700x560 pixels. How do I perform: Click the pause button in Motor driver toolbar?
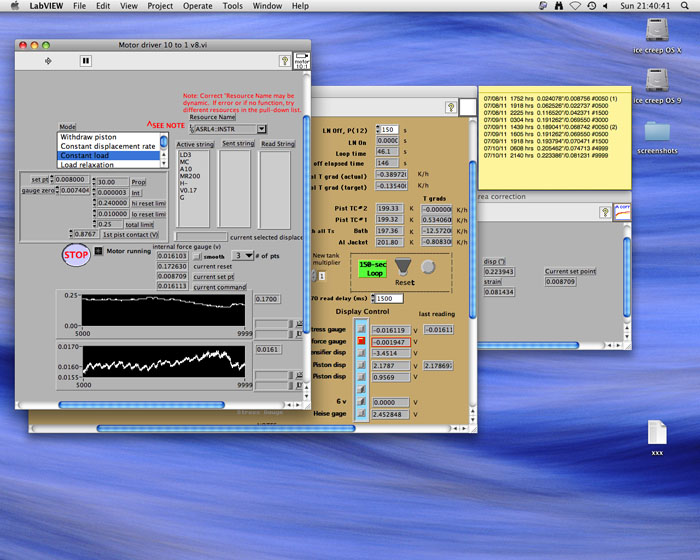pyautogui.click(x=85, y=61)
